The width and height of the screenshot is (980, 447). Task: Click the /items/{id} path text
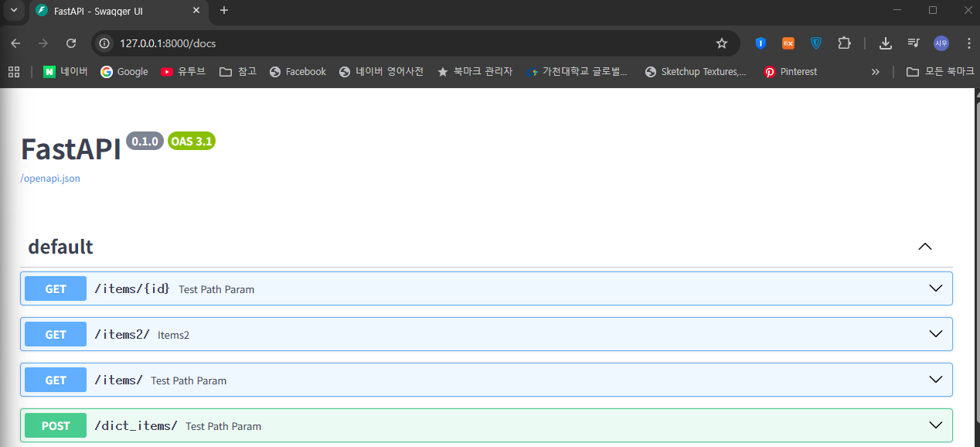(x=132, y=288)
